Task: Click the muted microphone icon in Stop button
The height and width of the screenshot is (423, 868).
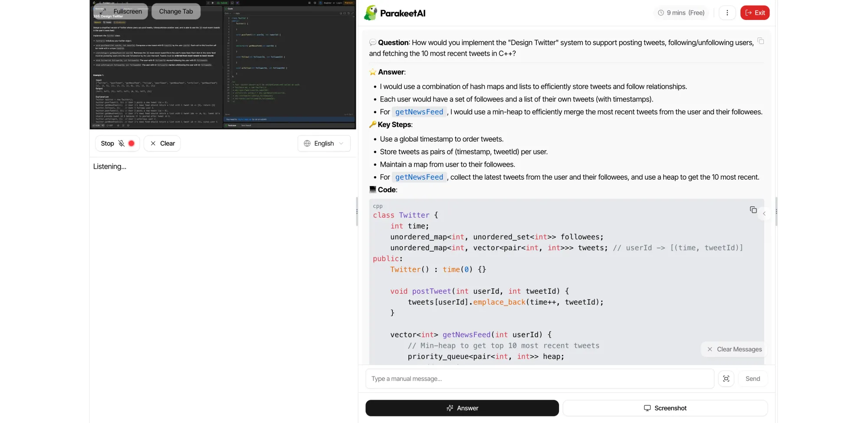Action: tap(122, 143)
